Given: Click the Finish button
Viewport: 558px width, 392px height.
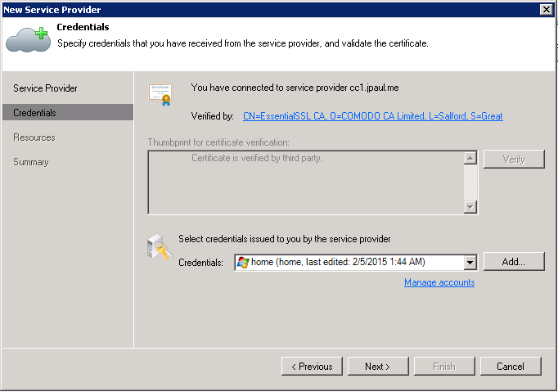Looking at the screenshot, I should point(444,367).
